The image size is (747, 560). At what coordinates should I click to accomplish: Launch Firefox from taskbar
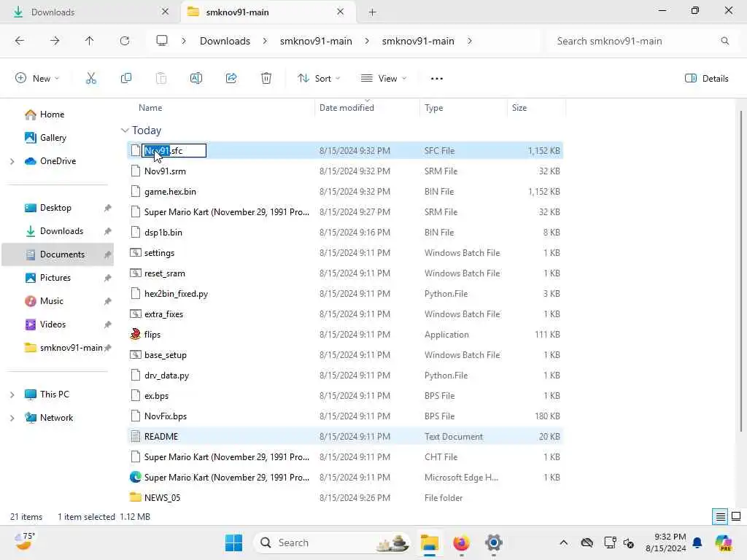tap(461, 542)
